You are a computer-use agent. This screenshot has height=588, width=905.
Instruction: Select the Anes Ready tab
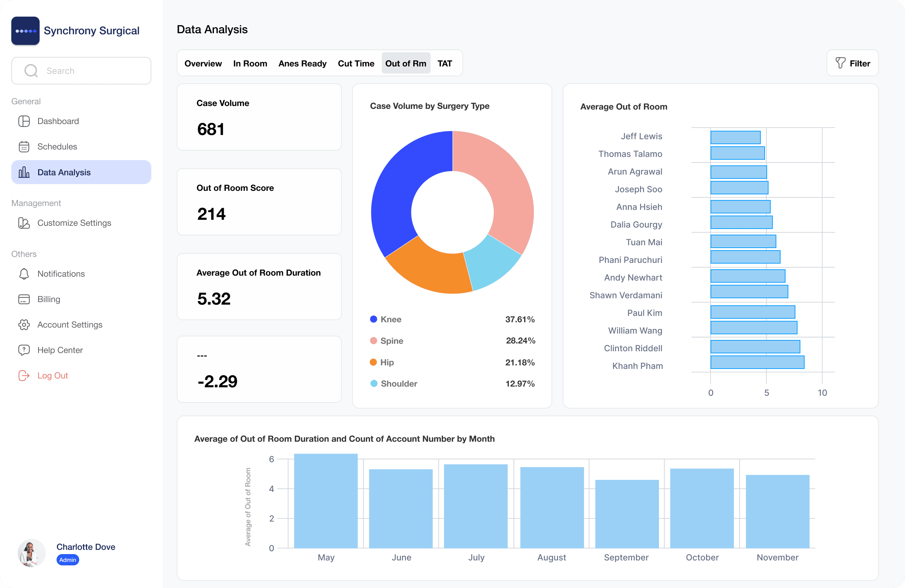click(302, 64)
